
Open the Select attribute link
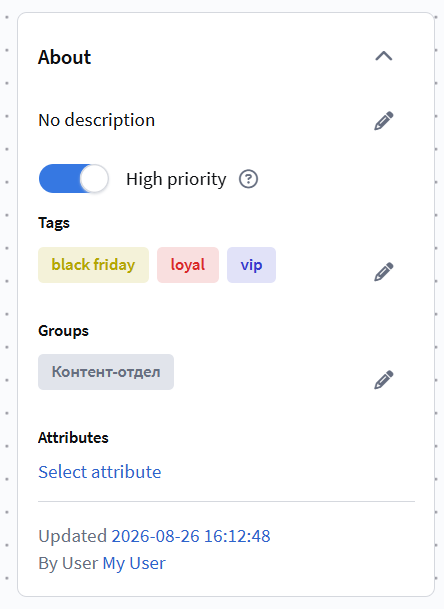tap(99, 472)
